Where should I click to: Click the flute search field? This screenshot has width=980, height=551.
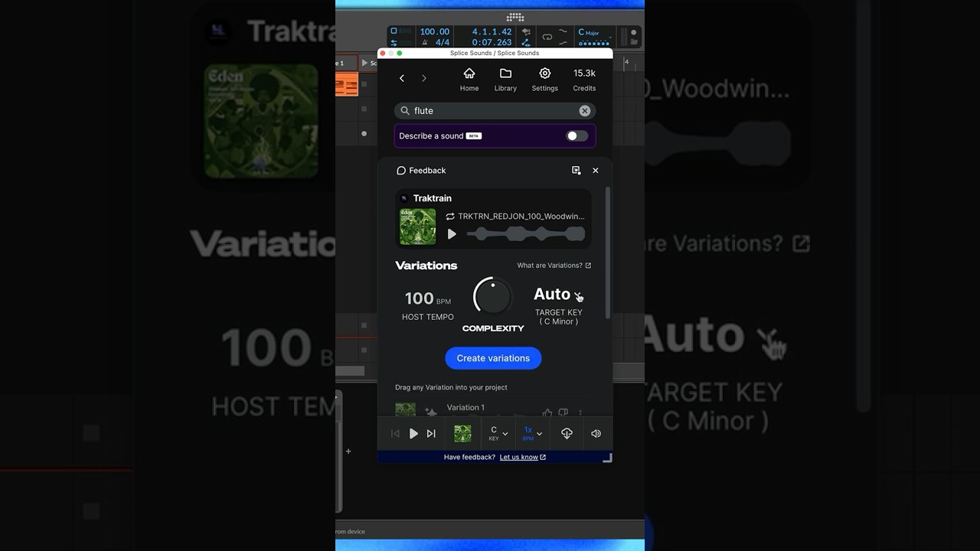[495, 111]
